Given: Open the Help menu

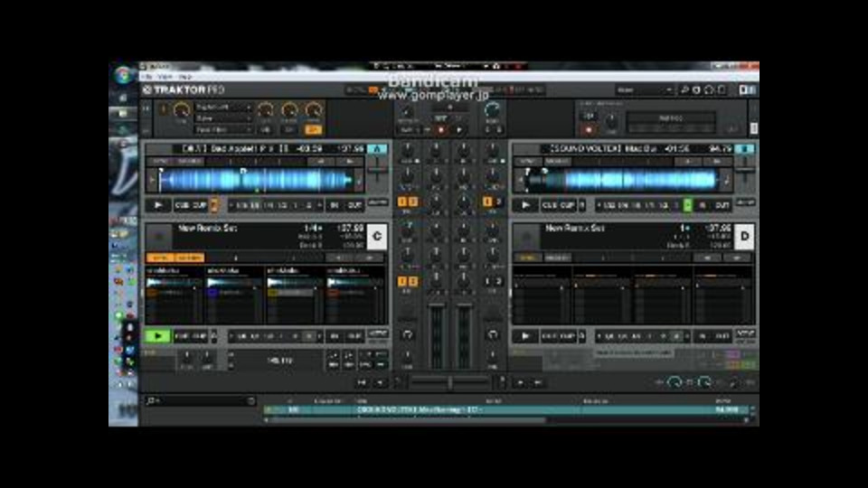Looking at the screenshot, I should click(x=184, y=77).
